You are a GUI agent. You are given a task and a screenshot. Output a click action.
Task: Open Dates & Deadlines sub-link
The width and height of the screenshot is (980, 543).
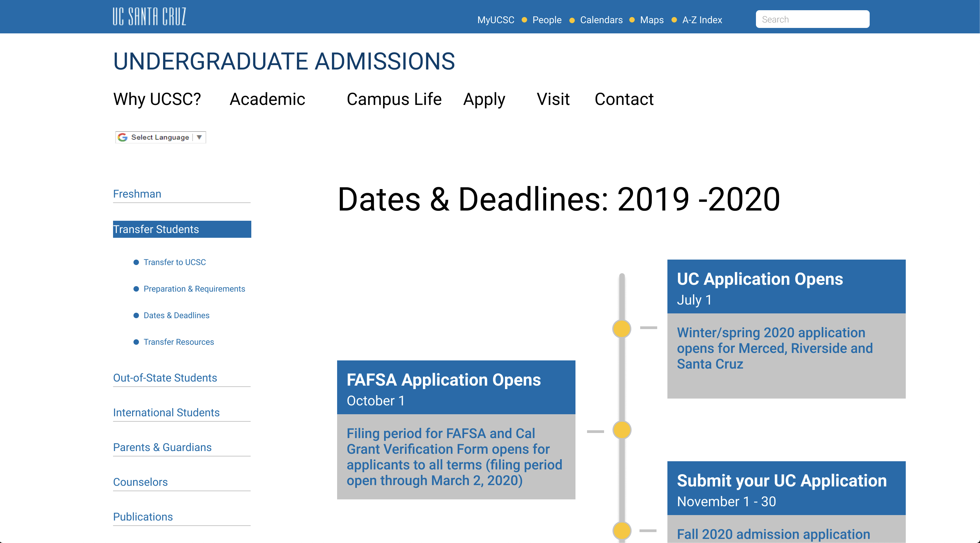176,315
